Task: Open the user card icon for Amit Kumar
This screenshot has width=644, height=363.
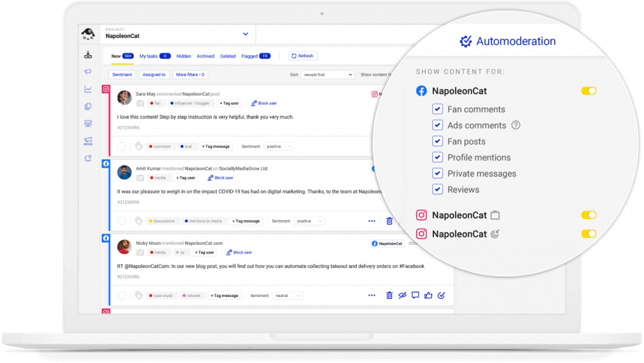Action: point(140,178)
